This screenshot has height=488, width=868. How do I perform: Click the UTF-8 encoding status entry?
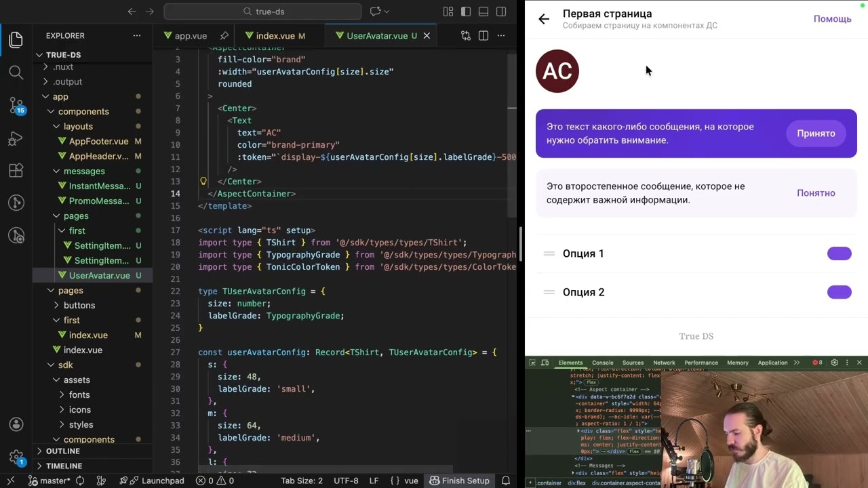346,481
